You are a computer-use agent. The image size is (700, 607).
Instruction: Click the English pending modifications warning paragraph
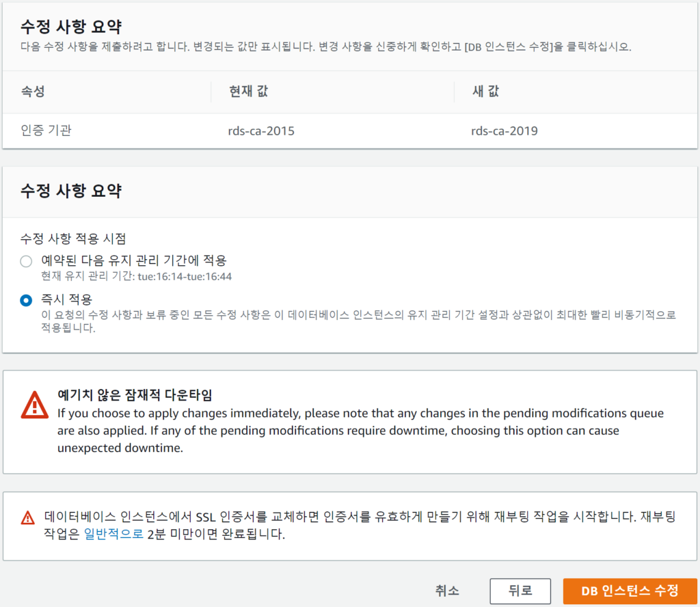click(x=360, y=431)
